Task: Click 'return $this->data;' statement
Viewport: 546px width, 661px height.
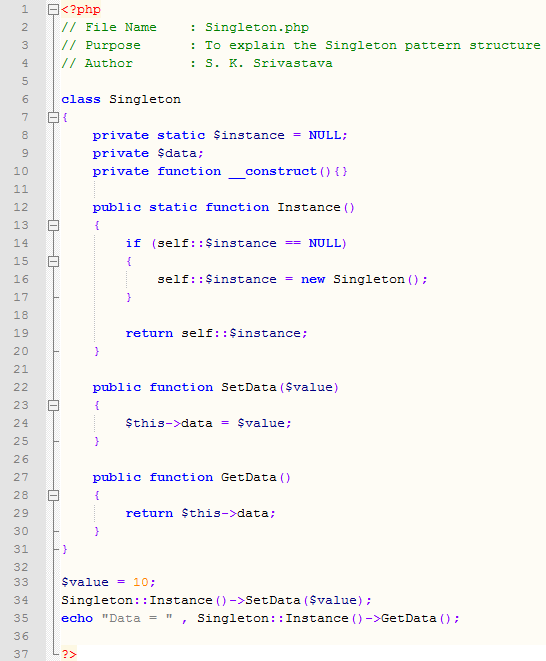Action: pyautogui.click(x=201, y=513)
